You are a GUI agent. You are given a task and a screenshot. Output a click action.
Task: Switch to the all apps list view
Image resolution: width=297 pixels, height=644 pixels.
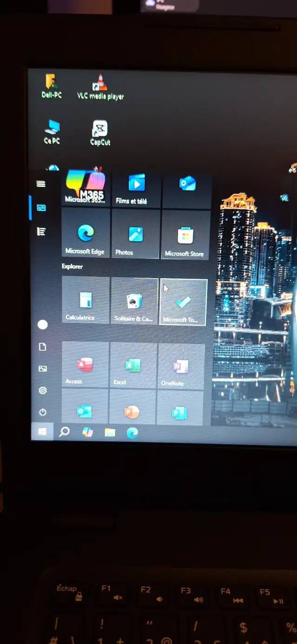coord(41,231)
